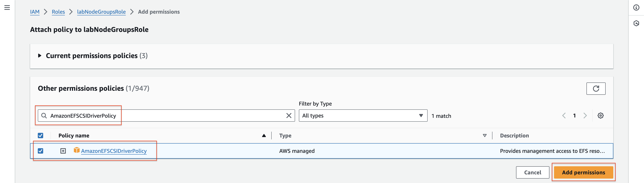
Task: Click the orange policy box icon
Action: (77, 150)
